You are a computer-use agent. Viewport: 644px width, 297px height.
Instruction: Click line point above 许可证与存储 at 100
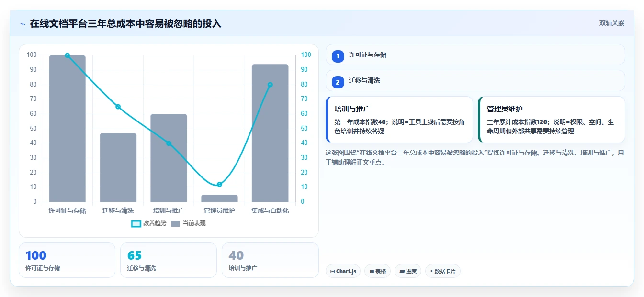[68, 55]
